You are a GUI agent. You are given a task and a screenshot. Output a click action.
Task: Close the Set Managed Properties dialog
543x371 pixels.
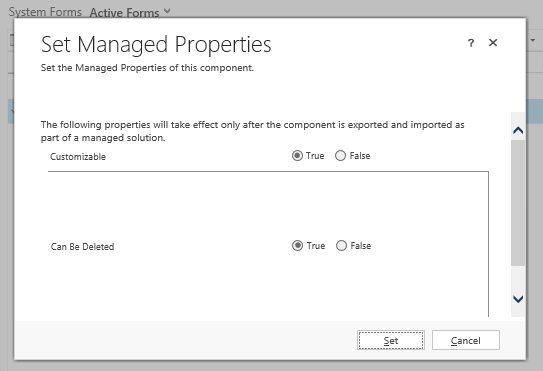pos(493,43)
